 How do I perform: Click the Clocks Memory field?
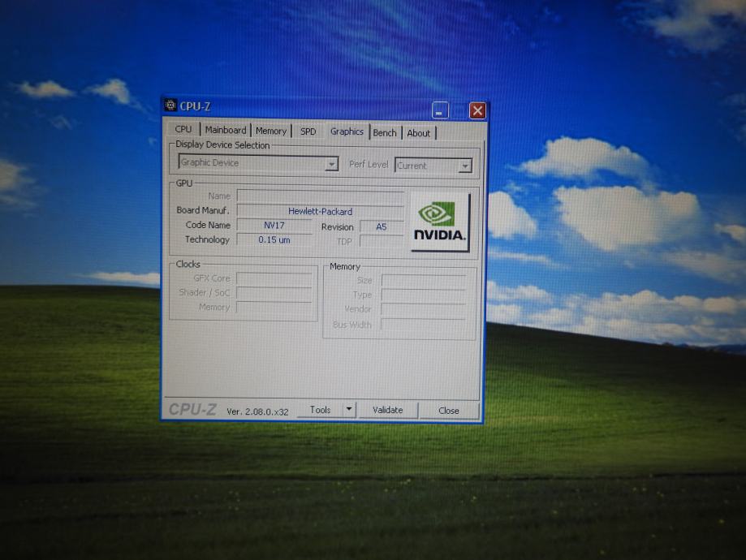click(274, 308)
